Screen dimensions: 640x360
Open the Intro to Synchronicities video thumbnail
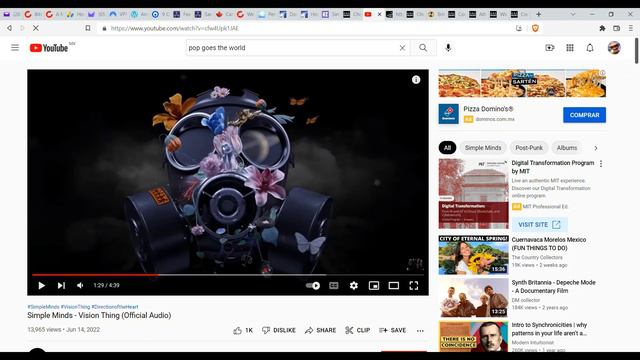473,337
